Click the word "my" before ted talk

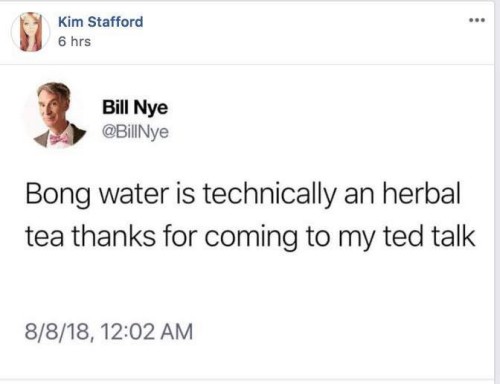coord(357,239)
